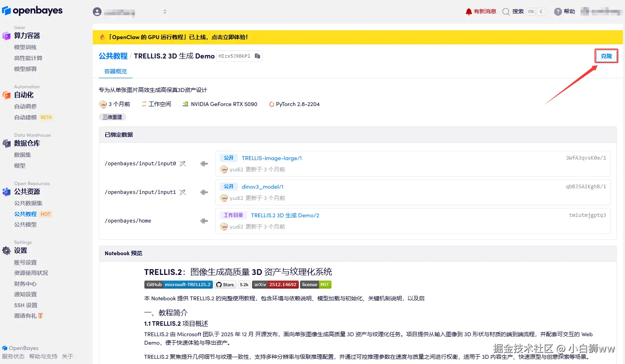
Task: Click the 关于 footer link
Action: coord(67,356)
